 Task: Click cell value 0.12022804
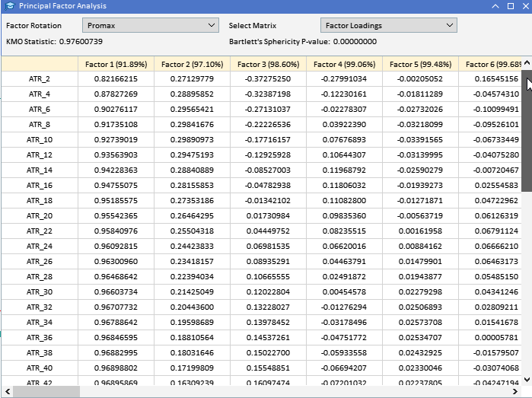coord(268,291)
